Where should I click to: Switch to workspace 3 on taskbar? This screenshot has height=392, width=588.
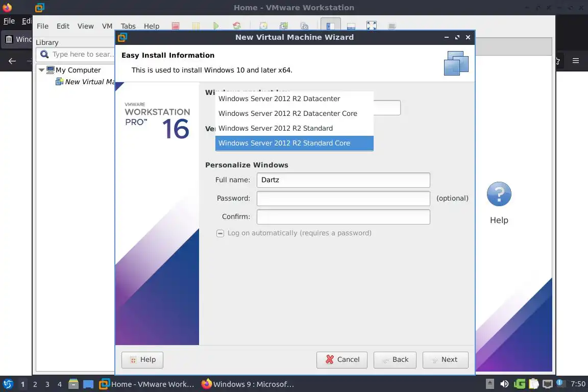point(47,384)
